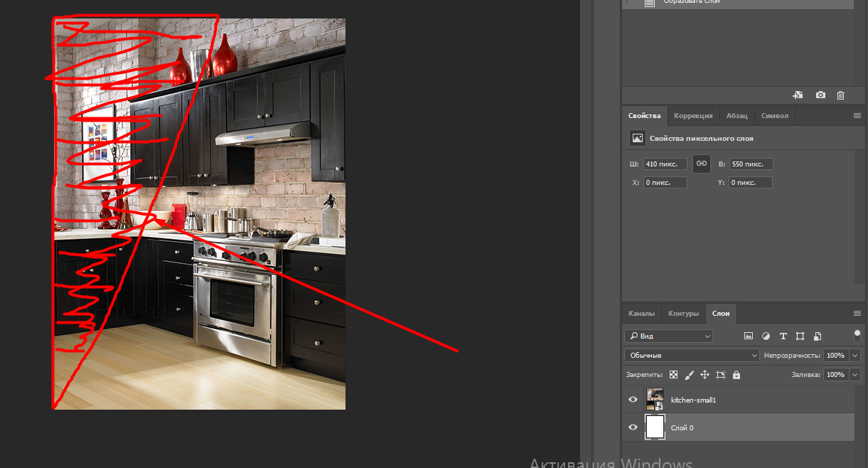Switch to the Коррекция tab
The width and height of the screenshot is (868, 468).
(x=693, y=115)
